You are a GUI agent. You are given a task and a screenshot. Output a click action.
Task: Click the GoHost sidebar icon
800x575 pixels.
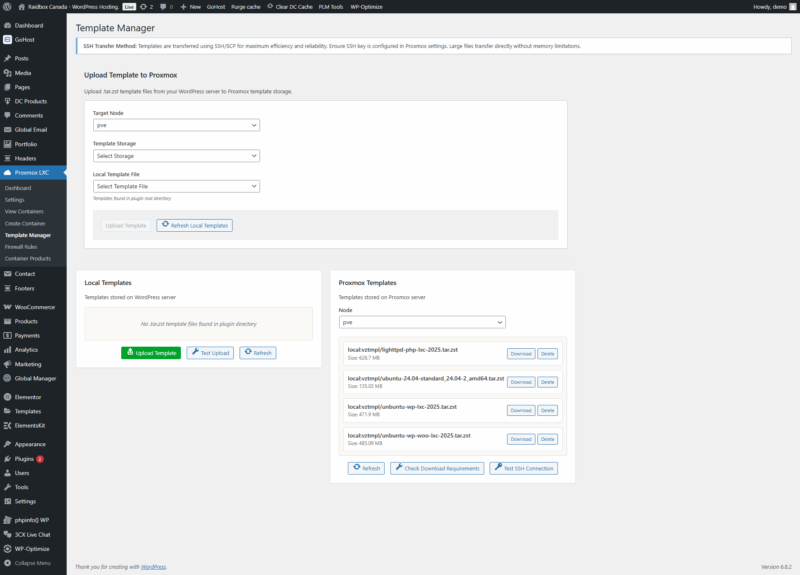[x=7, y=39]
